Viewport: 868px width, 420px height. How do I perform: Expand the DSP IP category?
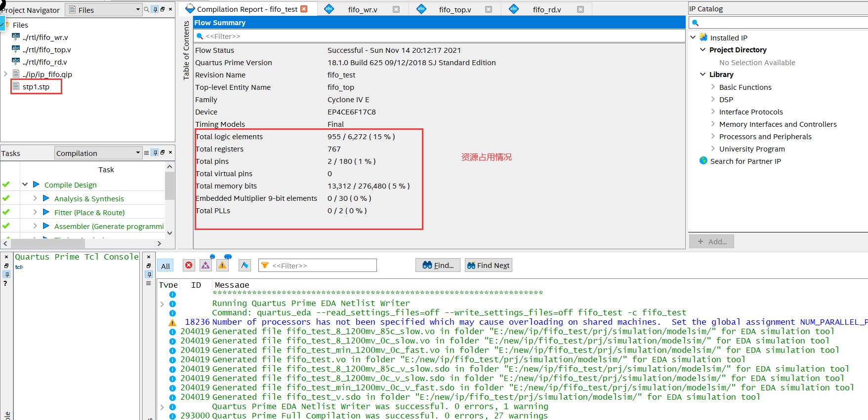[x=713, y=99]
